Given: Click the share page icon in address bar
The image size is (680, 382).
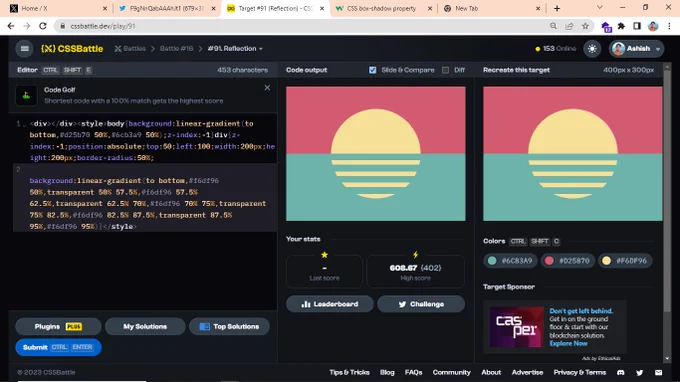Looking at the screenshot, I should (569, 26).
